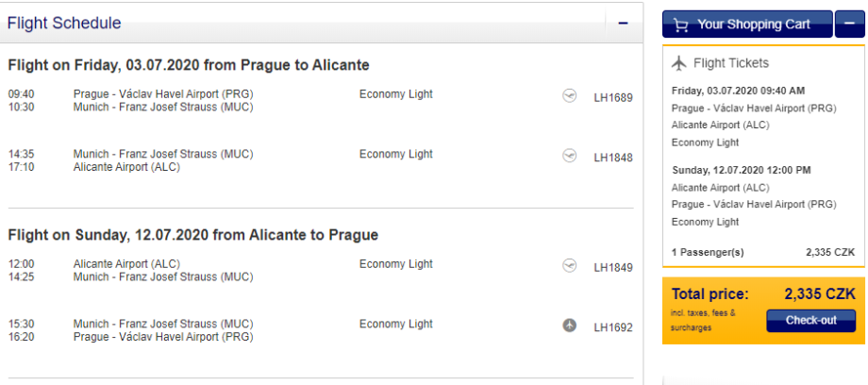Screen dimensions: 868x385
Task: Click the airplane icon beside Flight Tickets
Action: pyautogui.click(x=678, y=63)
